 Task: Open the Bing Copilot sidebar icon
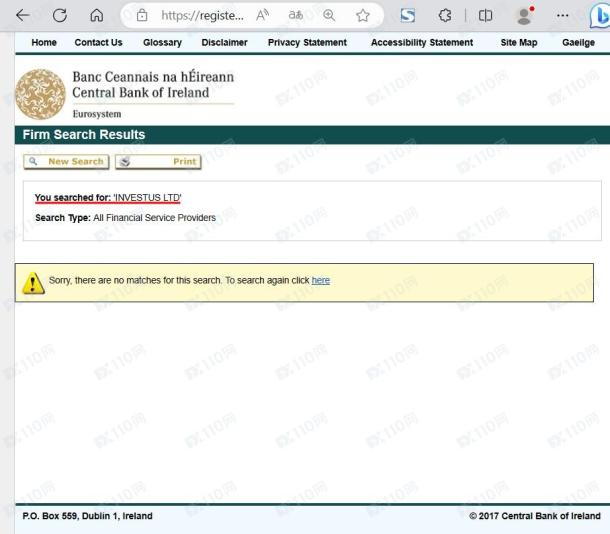599,16
